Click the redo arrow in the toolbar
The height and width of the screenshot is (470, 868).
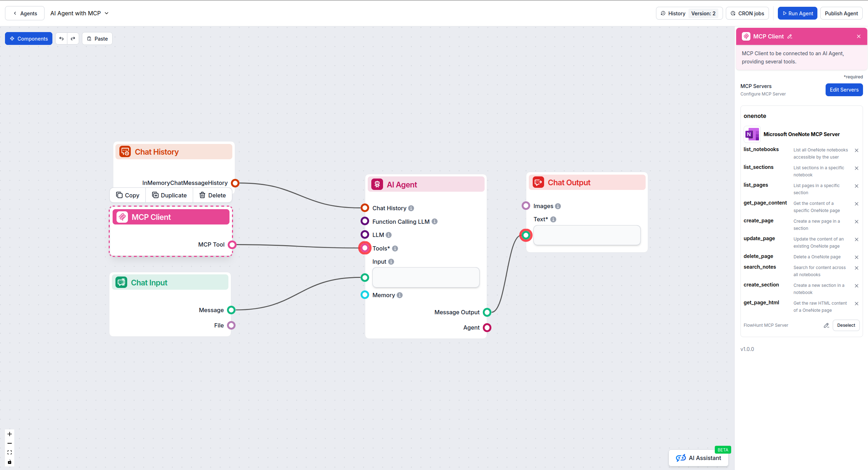(73, 38)
